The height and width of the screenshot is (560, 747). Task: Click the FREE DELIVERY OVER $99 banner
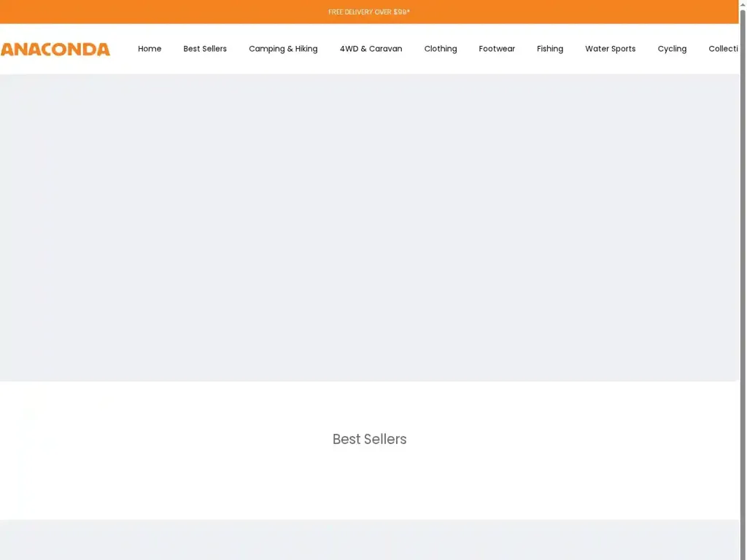point(369,12)
